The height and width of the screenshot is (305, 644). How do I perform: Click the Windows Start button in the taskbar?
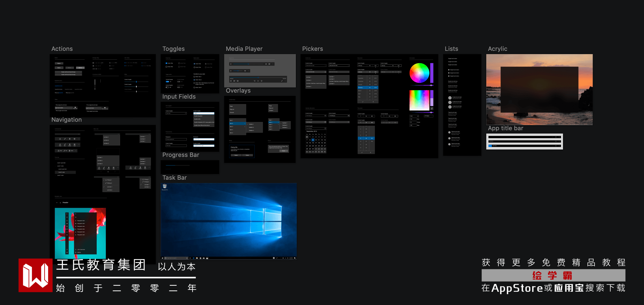coord(162,258)
